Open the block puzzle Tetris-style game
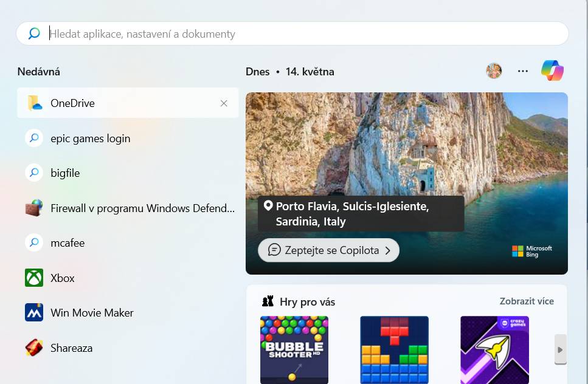Screen dimensions: 588x384 [x=395, y=350]
